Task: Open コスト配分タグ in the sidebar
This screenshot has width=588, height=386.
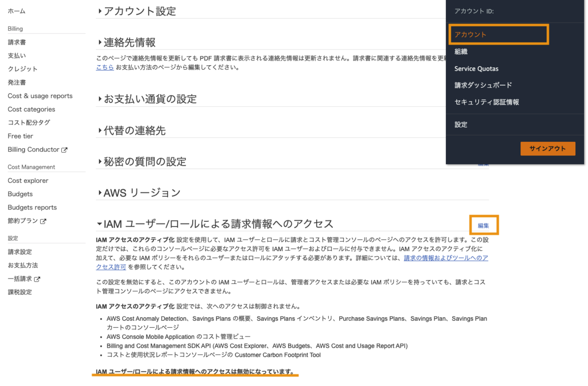Action: 29,123
